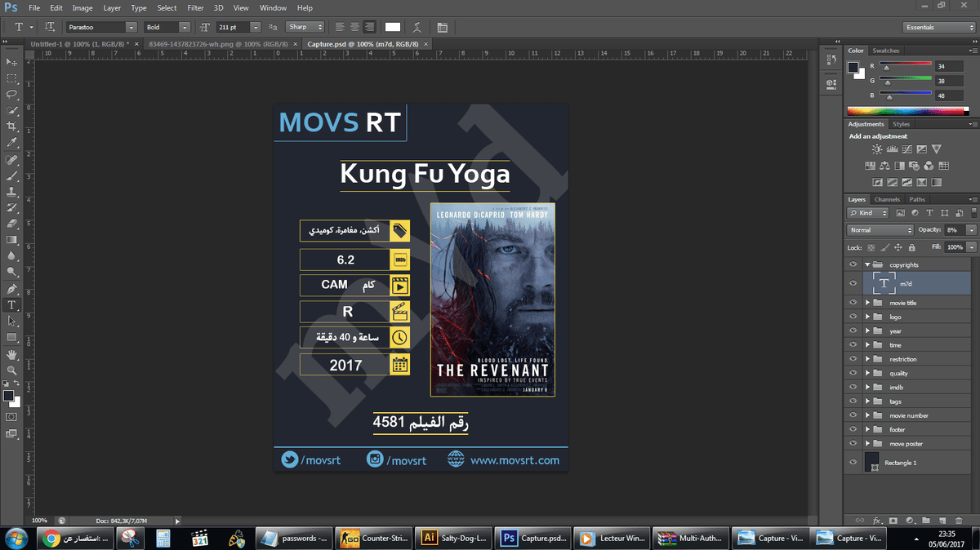This screenshot has width=980, height=550.
Task: Open Google Chrome from the taskbar
Action: (x=51, y=538)
